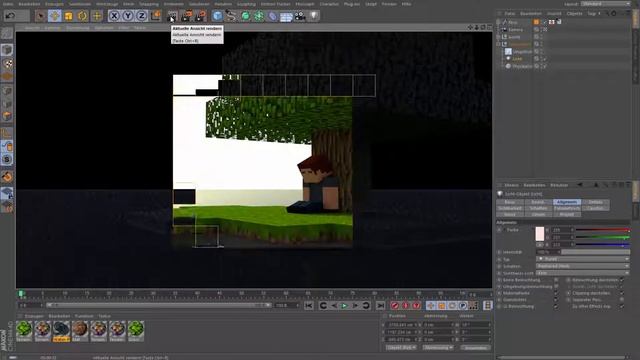The height and width of the screenshot is (360, 640).
Task: Open the Schatten type dropdown
Action: coord(583,266)
